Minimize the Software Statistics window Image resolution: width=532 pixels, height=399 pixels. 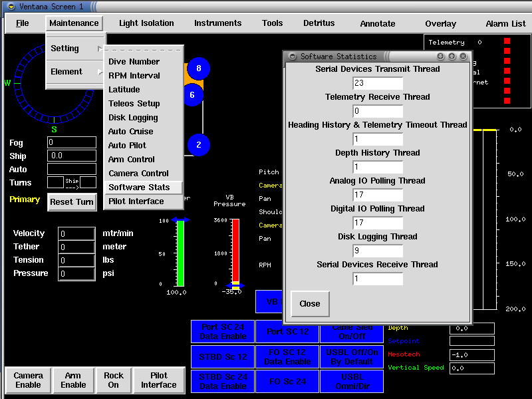(x=440, y=57)
